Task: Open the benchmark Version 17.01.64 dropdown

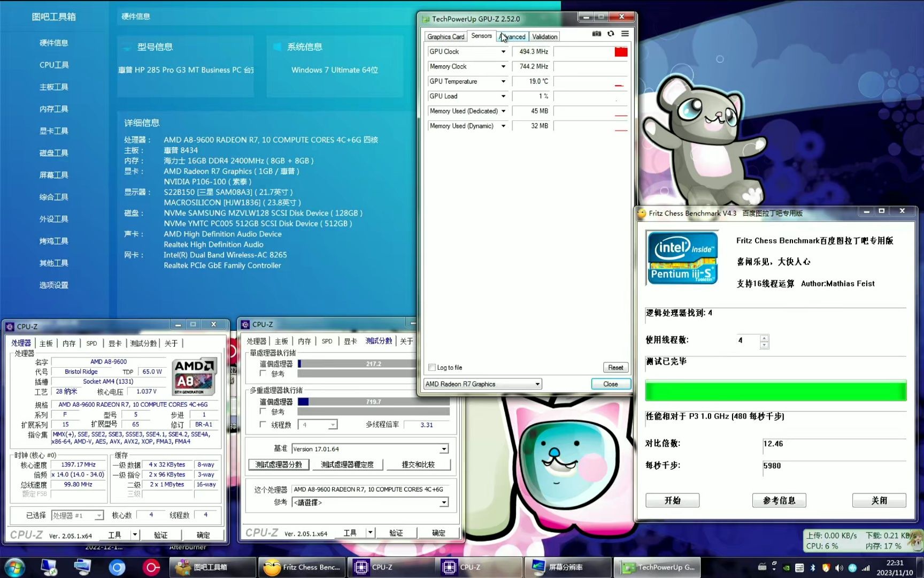Action: pos(370,449)
